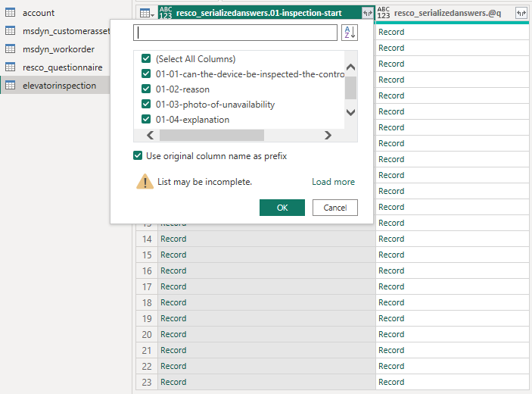Uncheck 01-03-photo-of-unavailability checkbox
Viewport: 532px width, 394px height.
pyautogui.click(x=146, y=105)
